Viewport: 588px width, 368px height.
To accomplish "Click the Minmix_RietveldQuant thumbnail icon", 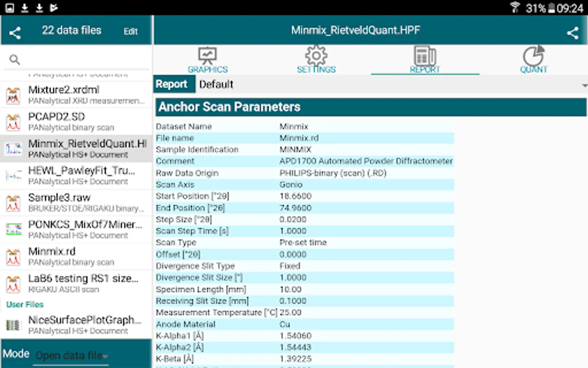I will pyautogui.click(x=13, y=149).
